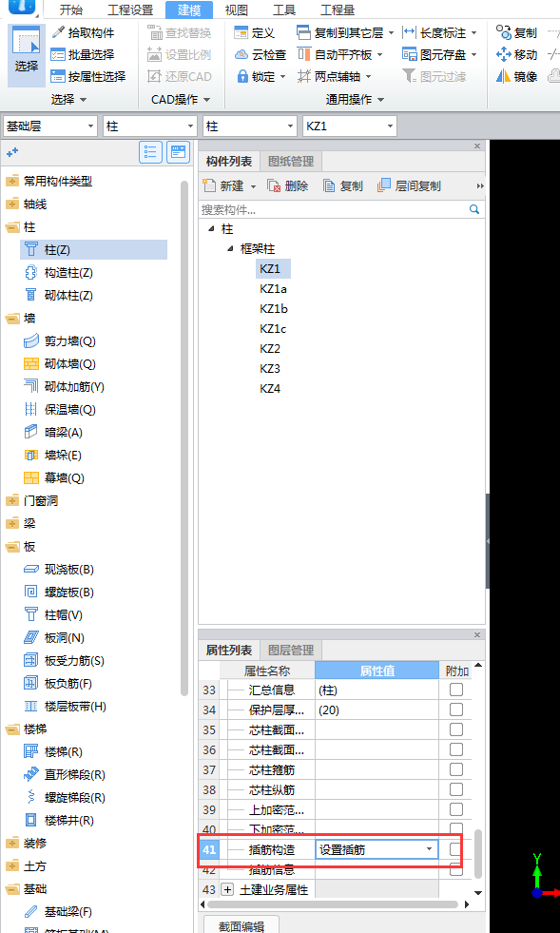Viewport: 560px width, 933px height.
Task: Run 云检查 cloud check
Action: pos(261,55)
